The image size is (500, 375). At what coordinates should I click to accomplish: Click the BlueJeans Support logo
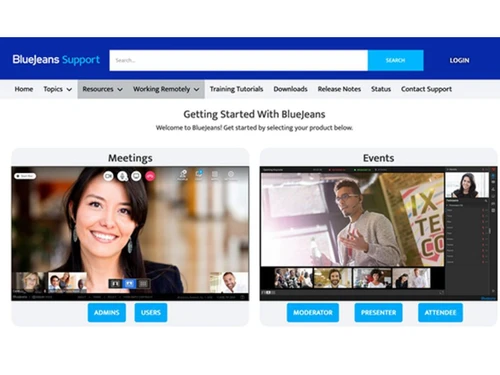(x=56, y=60)
